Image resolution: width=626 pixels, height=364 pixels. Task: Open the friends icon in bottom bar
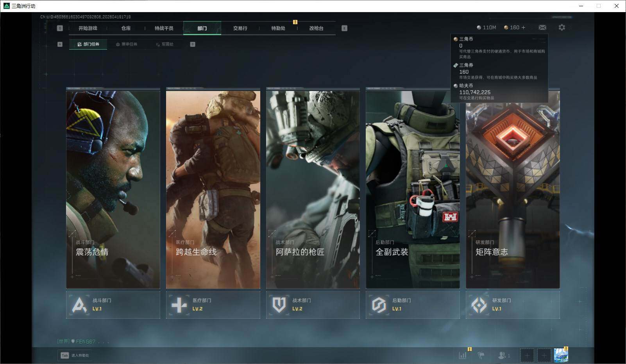[x=503, y=355]
